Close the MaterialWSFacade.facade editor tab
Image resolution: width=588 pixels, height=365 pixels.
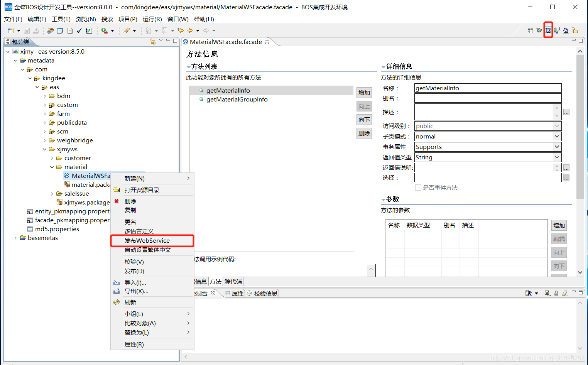pyautogui.click(x=267, y=42)
